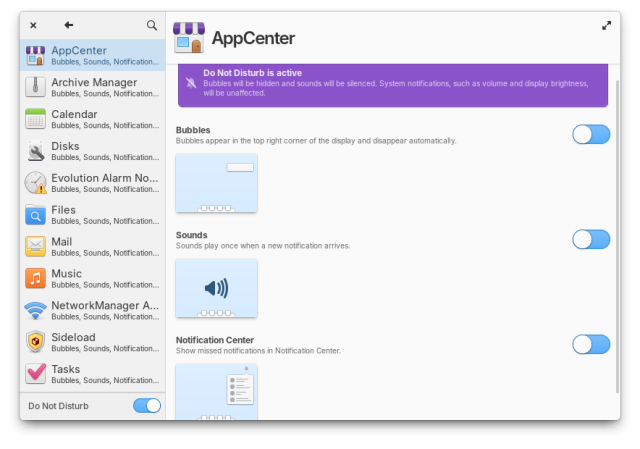Select the Disks row label

pos(65,146)
